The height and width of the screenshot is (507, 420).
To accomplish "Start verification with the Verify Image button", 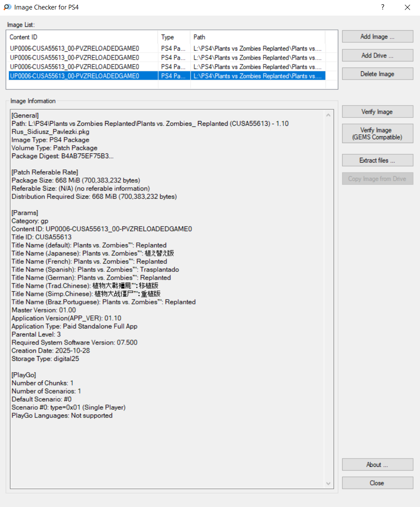I will coord(377,112).
